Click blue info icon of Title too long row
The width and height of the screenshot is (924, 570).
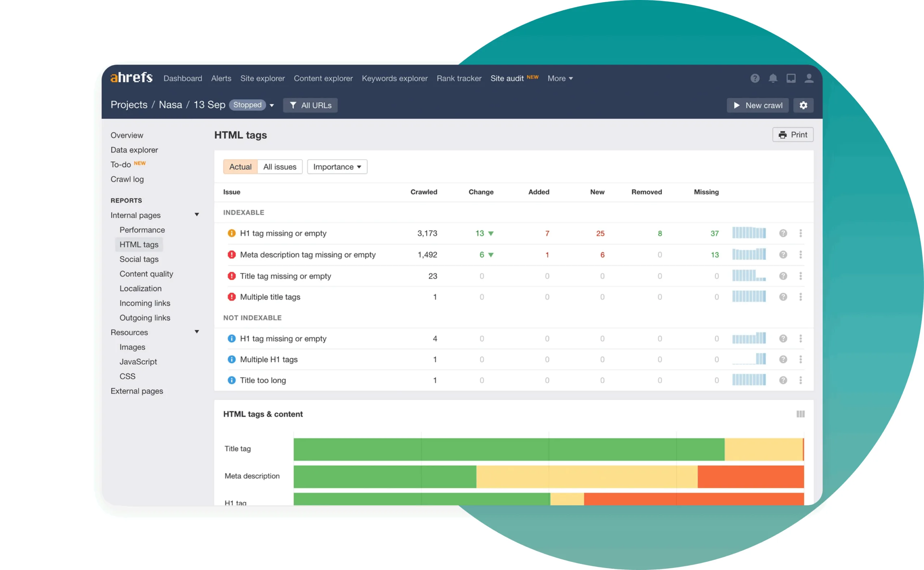click(x=232, y=380)
